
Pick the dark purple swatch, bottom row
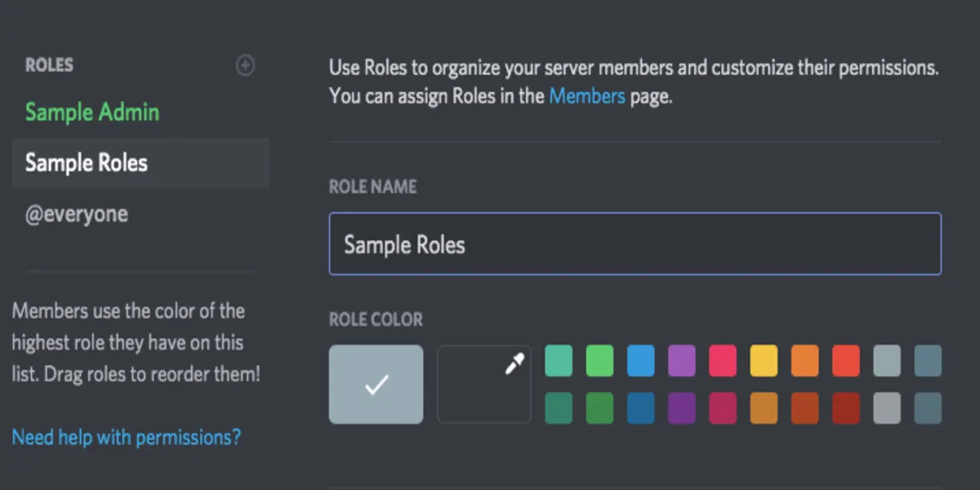pyautogui.click(x=682, y=408)
